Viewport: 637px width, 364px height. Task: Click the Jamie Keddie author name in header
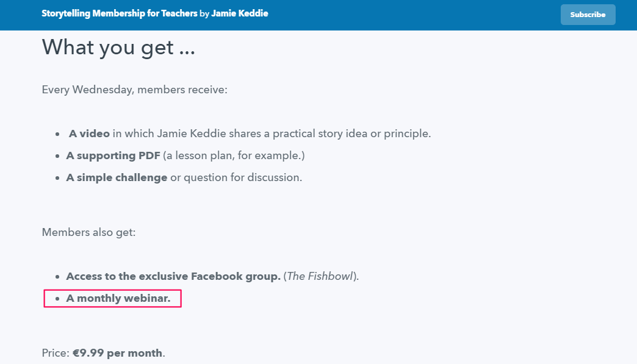(240, 13)
